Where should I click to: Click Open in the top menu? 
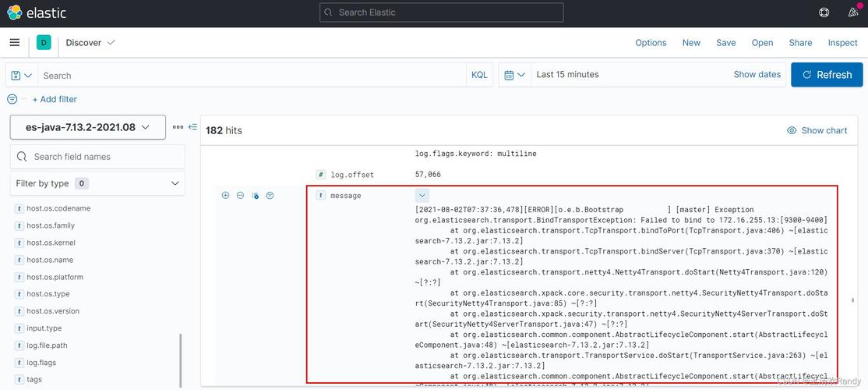tap(762, 43)
